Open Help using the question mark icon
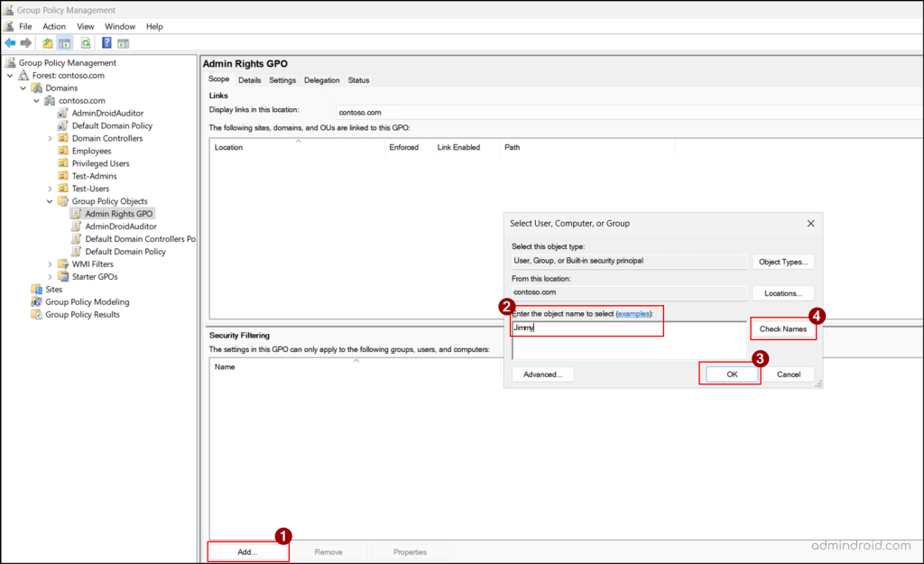The image size is (924, 564). pyautogui.click(x=105, y=43)
